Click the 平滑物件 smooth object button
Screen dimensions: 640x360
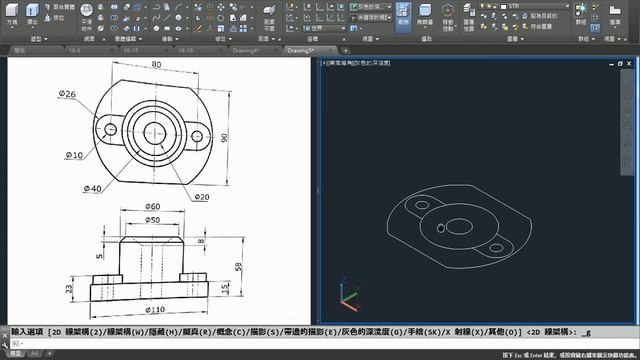pos(87,16)
